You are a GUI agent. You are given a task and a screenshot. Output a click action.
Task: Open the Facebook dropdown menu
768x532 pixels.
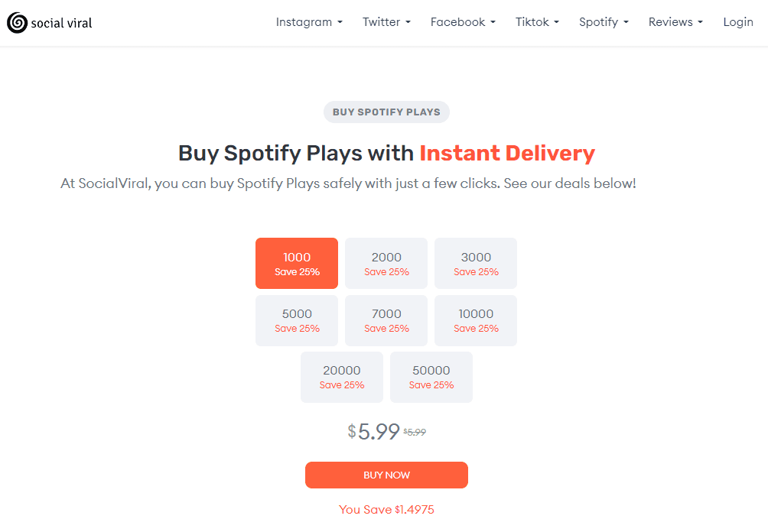463,22
